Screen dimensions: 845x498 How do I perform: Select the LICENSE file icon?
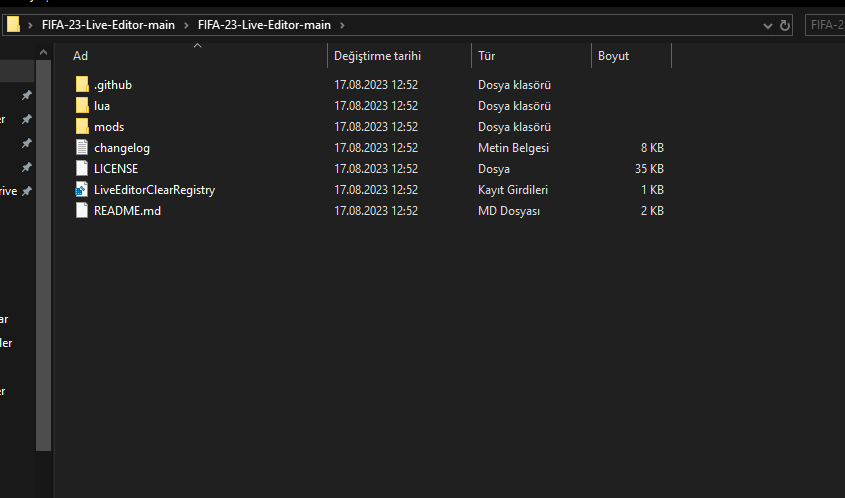pyautogui.click(x=82, y=168)
